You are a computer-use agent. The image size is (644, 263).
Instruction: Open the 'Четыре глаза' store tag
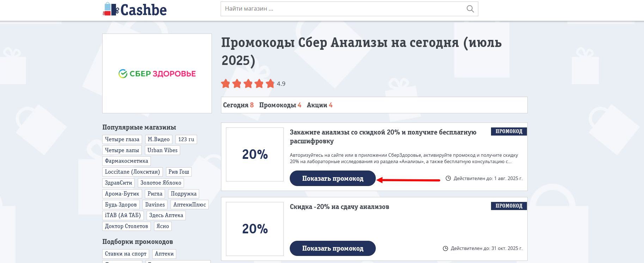122,139
